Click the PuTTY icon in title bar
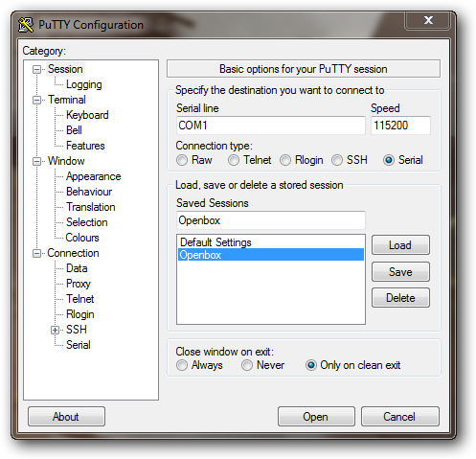The width and height of the screenshot is (476, 459). tap(26, 25)
